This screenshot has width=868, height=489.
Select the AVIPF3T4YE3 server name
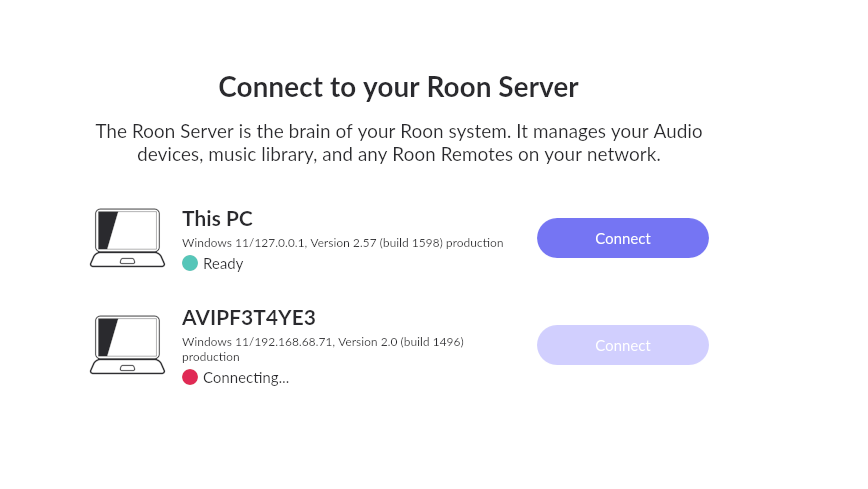(x=249, y=318)
